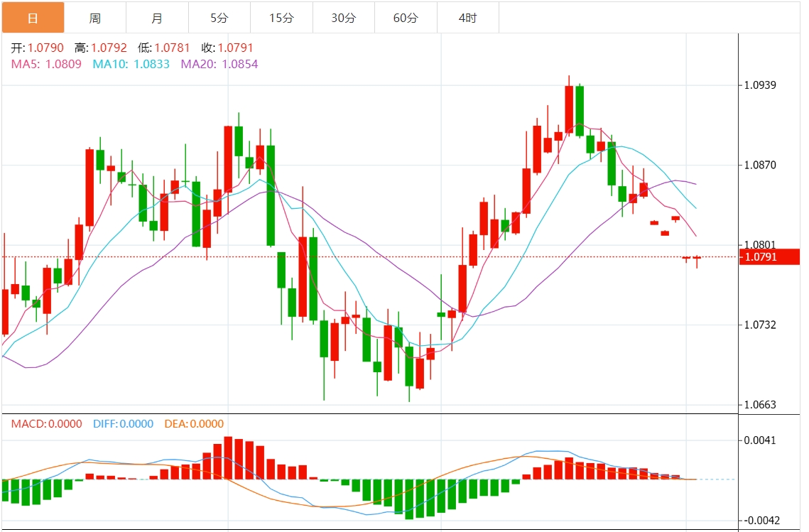
Task: Open the 月 (monthly) chart tab
Action: point(157,18)
